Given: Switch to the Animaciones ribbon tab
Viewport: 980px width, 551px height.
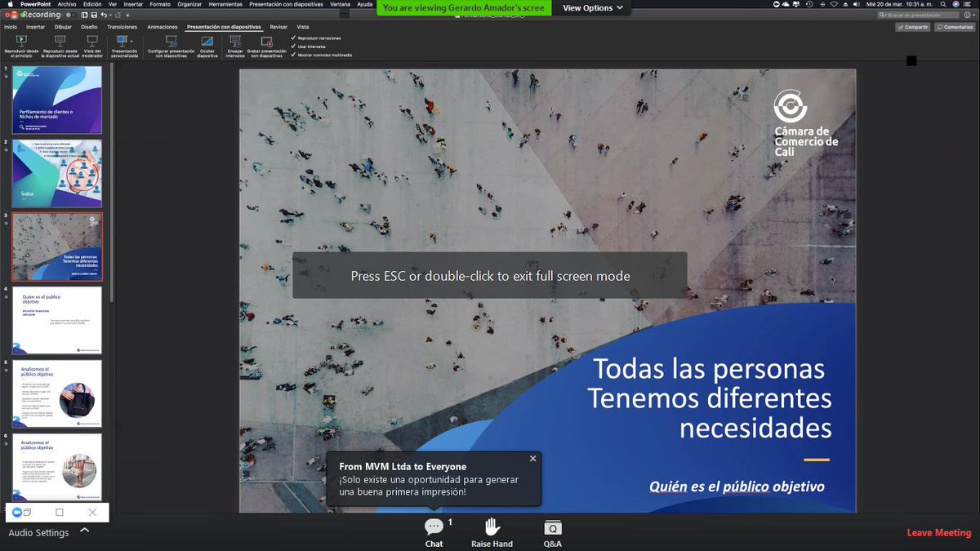Looking at the screenshot, I should coord(163,27).
